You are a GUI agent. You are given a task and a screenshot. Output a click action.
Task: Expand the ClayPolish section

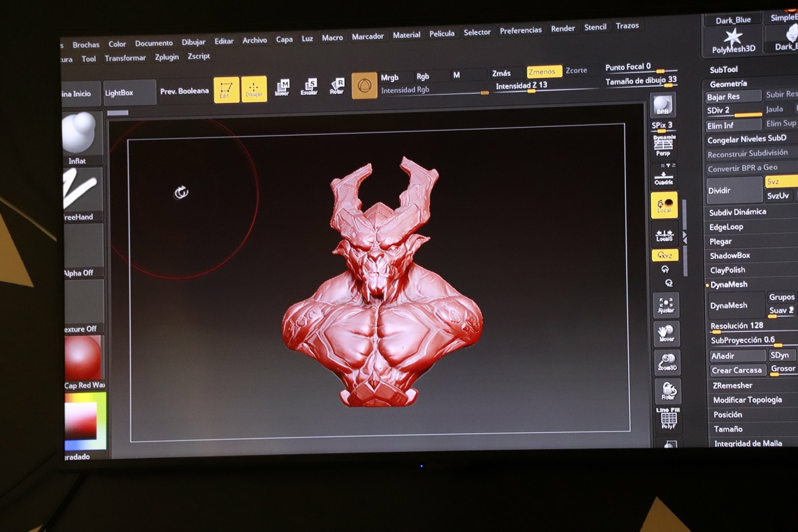[x=728, y=270]
